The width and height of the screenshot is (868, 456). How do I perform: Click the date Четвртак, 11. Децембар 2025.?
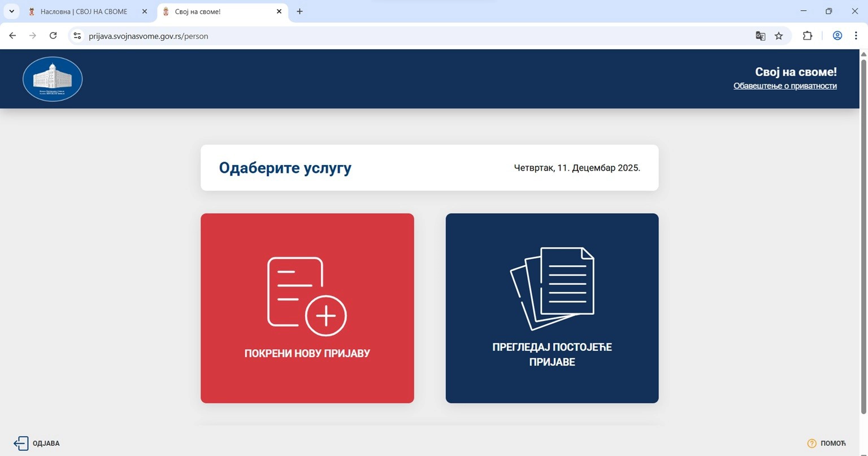point(577,168)
